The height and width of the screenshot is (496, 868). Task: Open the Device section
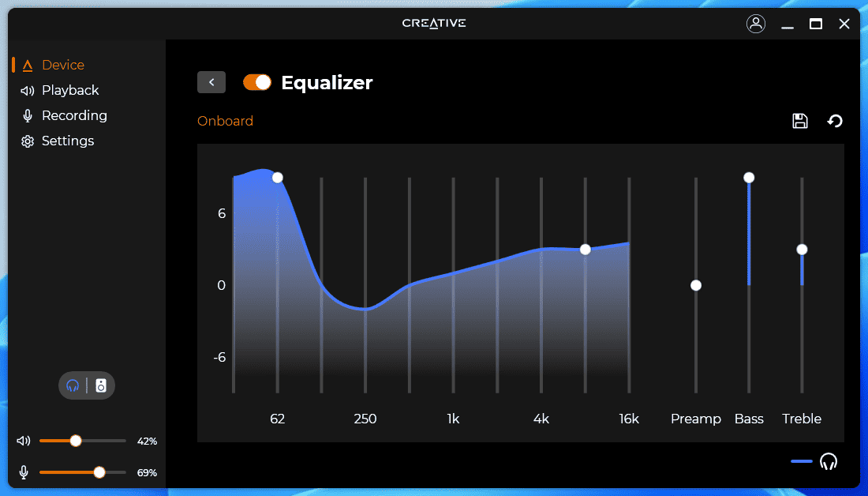[63, 65]
